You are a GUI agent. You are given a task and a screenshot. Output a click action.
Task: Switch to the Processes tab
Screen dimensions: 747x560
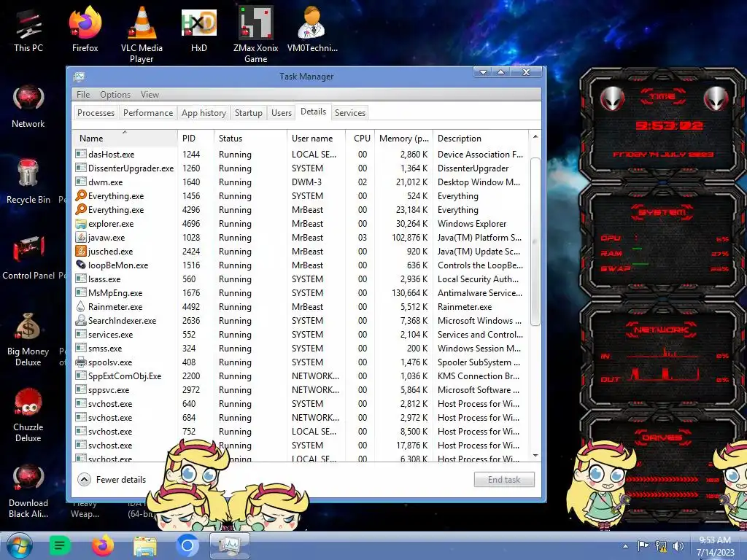click(x=96, y=113)
